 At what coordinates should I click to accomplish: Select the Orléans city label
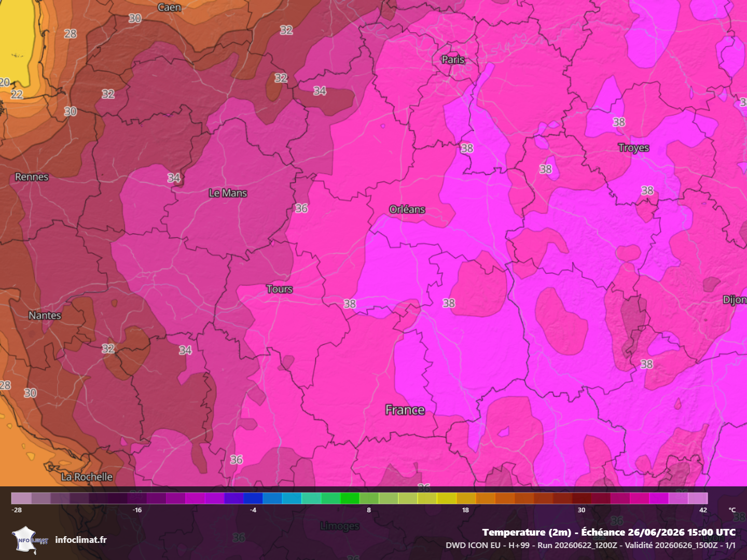pyautogui.click(x=407, y=209)
